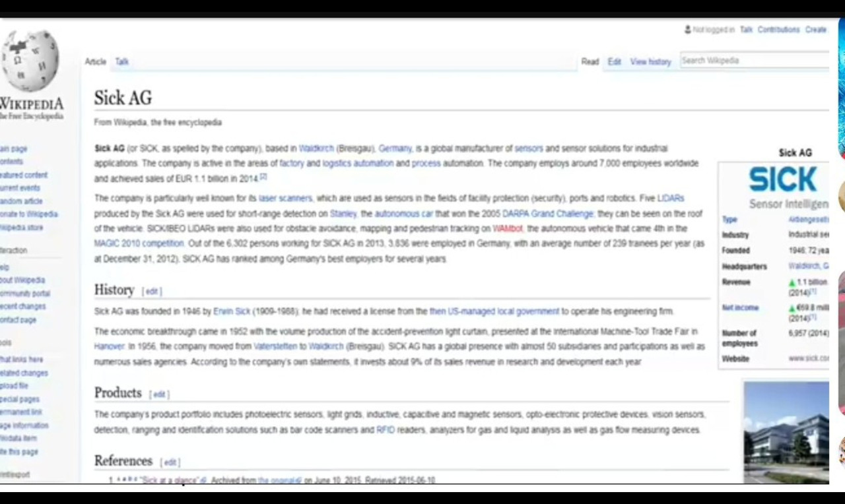Open Page information sidebar link
Screen dimensions: 845x504
pos(24,425)
